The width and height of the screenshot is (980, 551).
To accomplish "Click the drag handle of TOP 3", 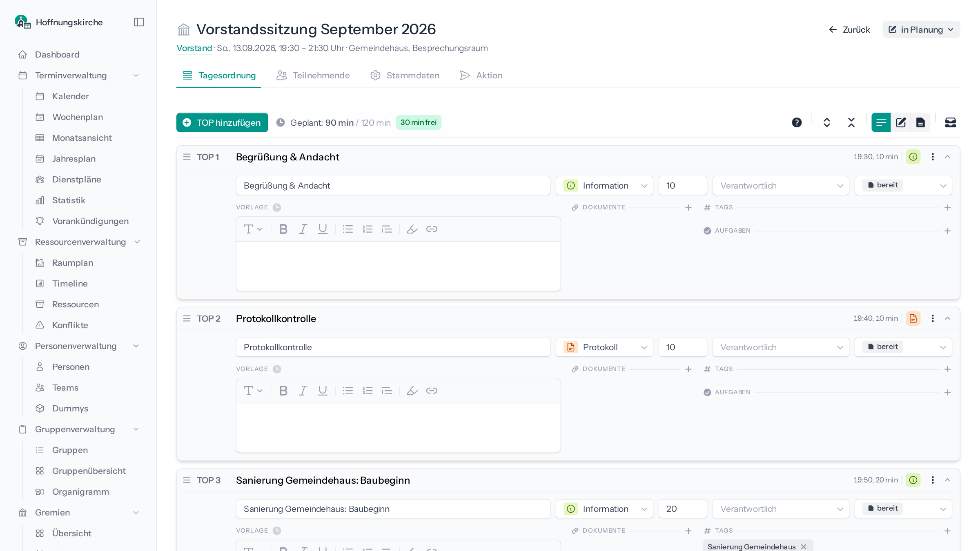I will pos(187,480).
